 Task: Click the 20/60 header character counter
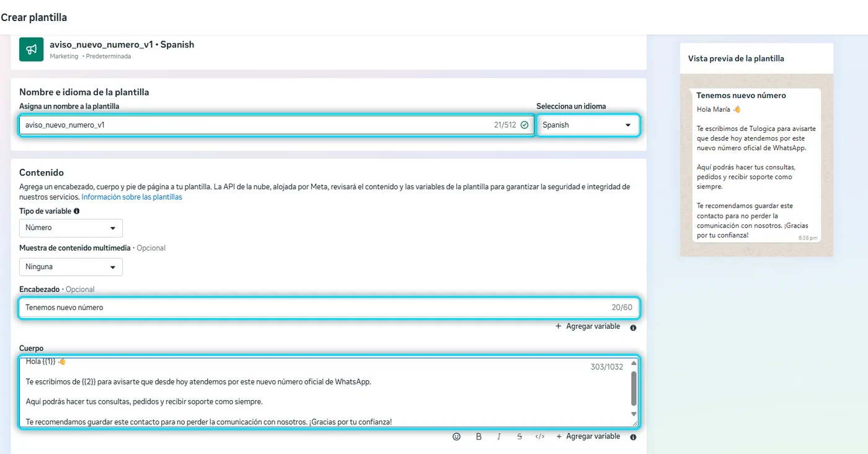pos(622,308)
